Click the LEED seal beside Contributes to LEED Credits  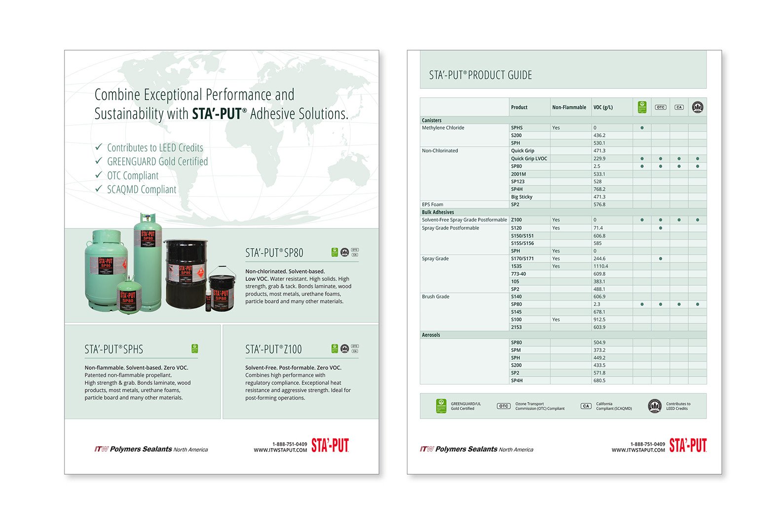coord(654,406)
